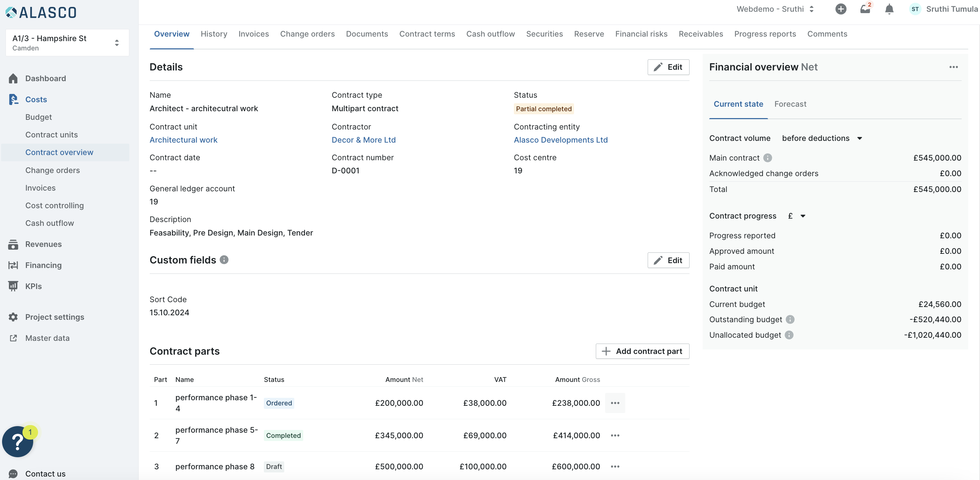The image size is (980, 480).
Task: Expand the Webdemo - Sruthi workspace switcher
Action: point(775,9)
